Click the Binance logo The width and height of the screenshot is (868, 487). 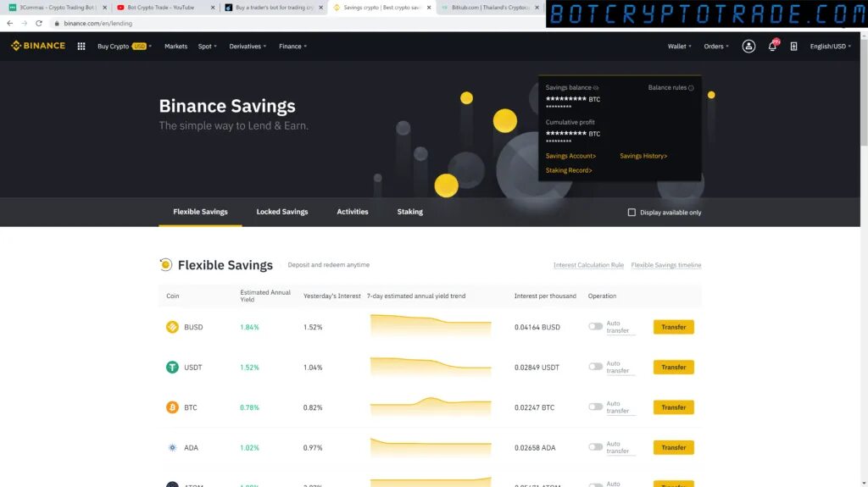pos(37,46)
